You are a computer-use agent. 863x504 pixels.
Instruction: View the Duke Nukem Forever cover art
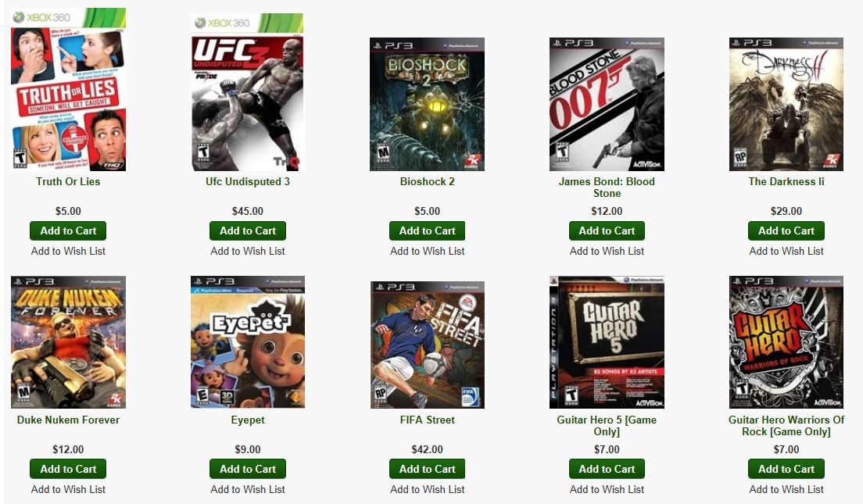pyautogui.click(x=68, y=342)
